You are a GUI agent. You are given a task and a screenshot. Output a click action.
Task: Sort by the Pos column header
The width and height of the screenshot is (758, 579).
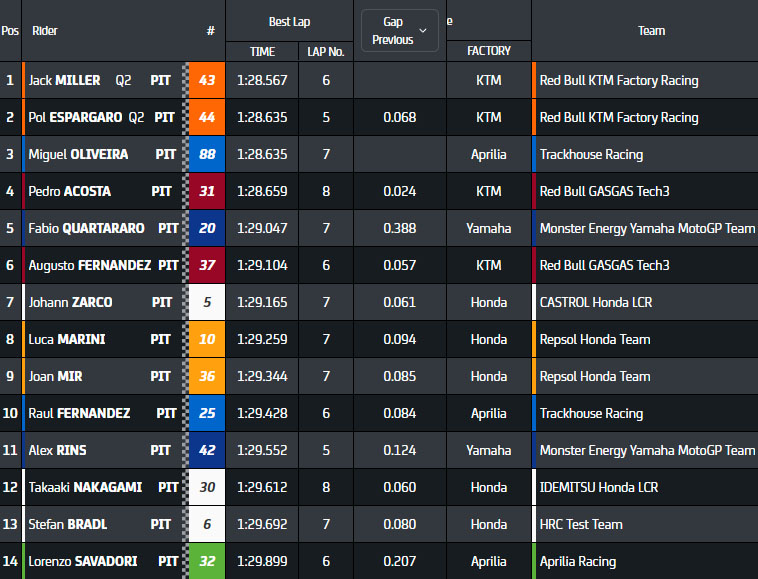[10, 31]
